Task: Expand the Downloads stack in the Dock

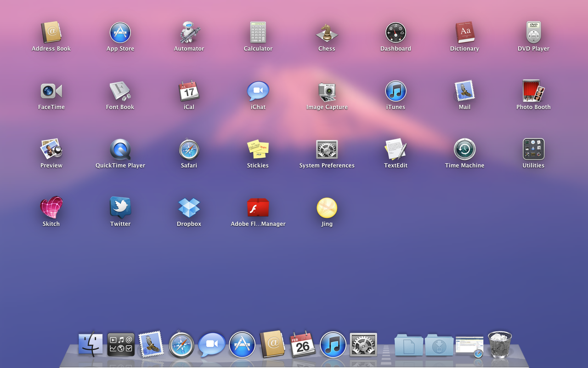Action: [439, 345]
